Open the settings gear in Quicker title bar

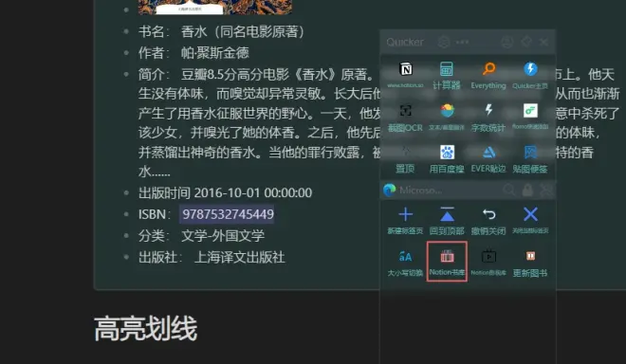(x=444, y=42)
